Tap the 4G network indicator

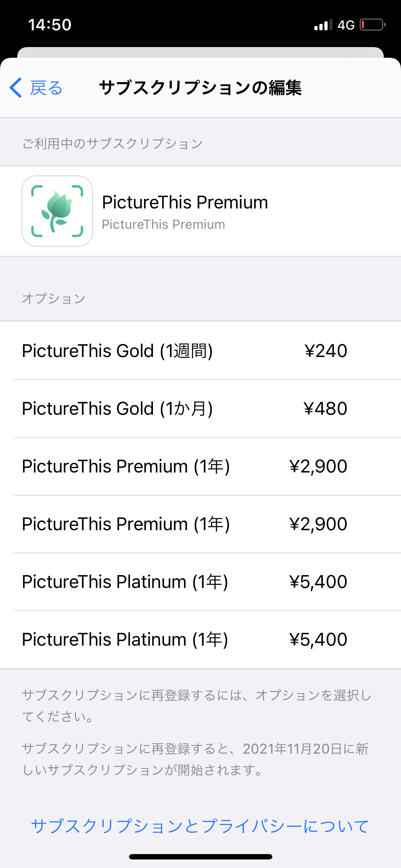(x=346, y=25)
